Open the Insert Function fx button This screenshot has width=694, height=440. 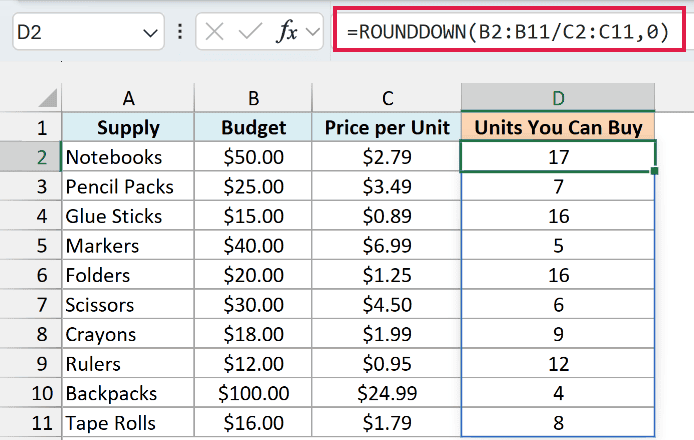[287, 32]
